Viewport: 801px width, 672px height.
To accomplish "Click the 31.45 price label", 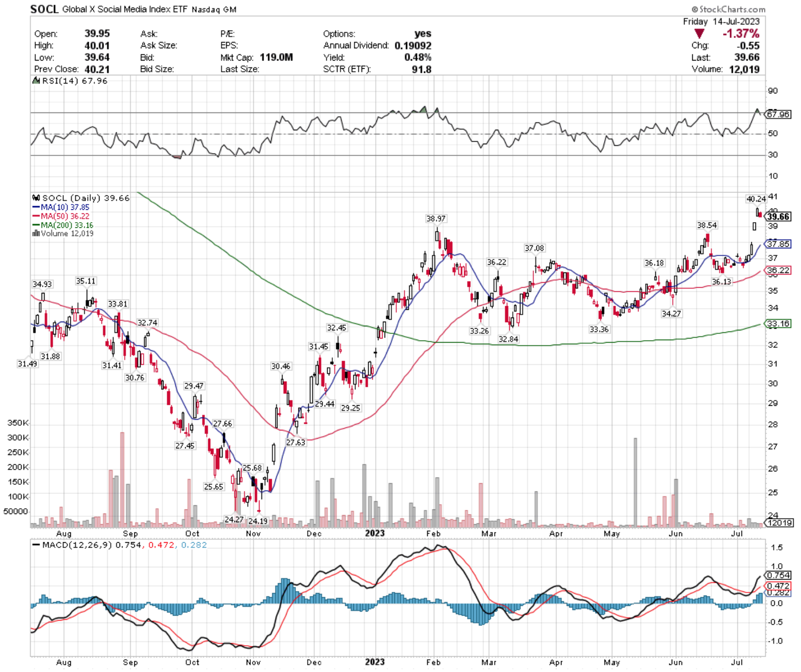I will click(x=318, y=347).
